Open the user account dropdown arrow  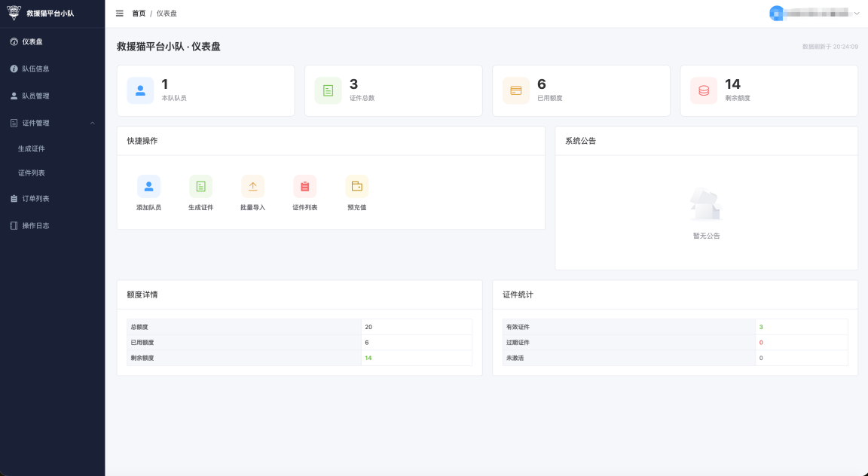pyautogui.click(x=857, y=14)
